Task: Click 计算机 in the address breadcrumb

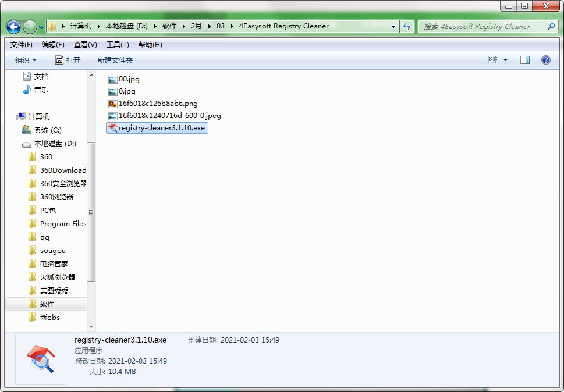Action: [x=81, y=26]
